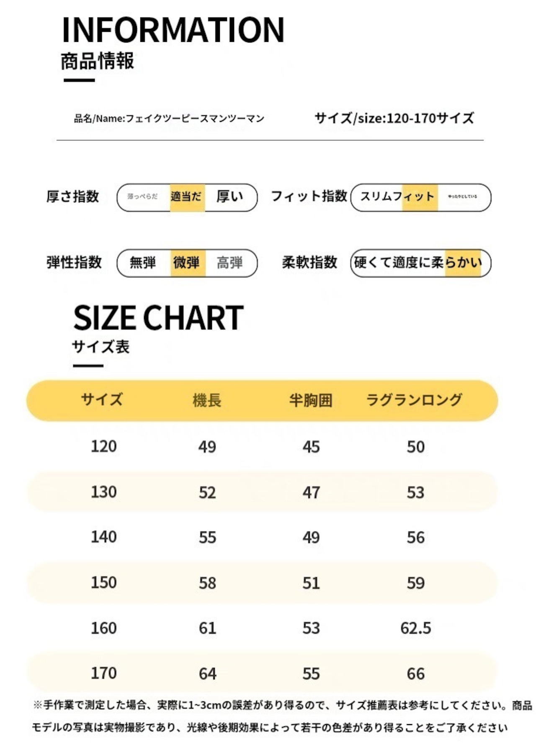The image size is (536, 756).
Task: Click the 柔軟指数 softness indicator bar
Action: [420, 263]
